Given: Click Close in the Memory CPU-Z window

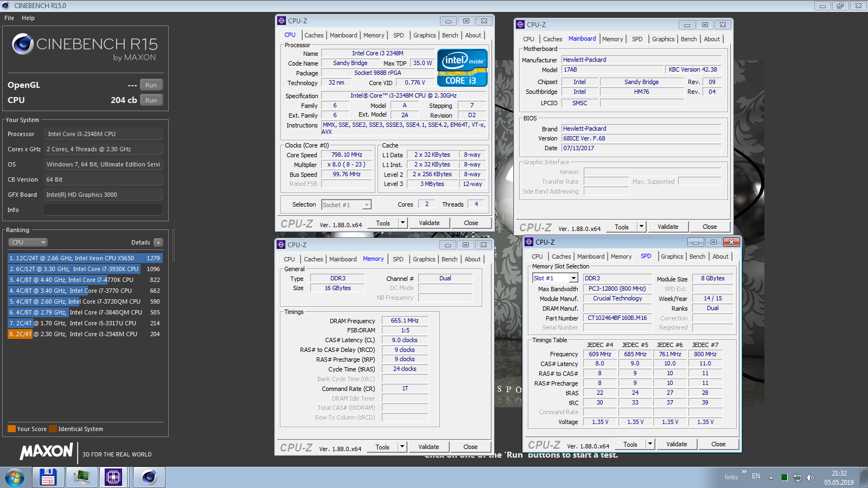Looking at the screenshot, I should [x=470, y=447].
